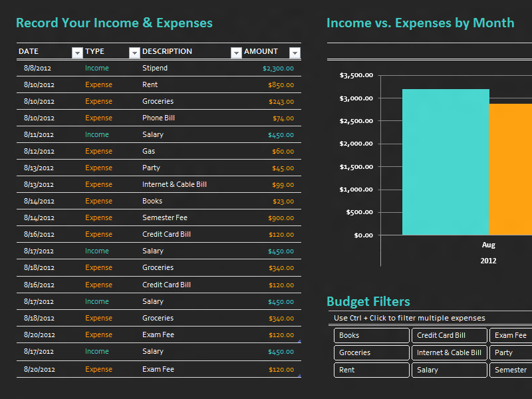Viewport: 532px width, 399px height.
Task: Select the $45.00 amount cell
Action: [x=283, y=168]
